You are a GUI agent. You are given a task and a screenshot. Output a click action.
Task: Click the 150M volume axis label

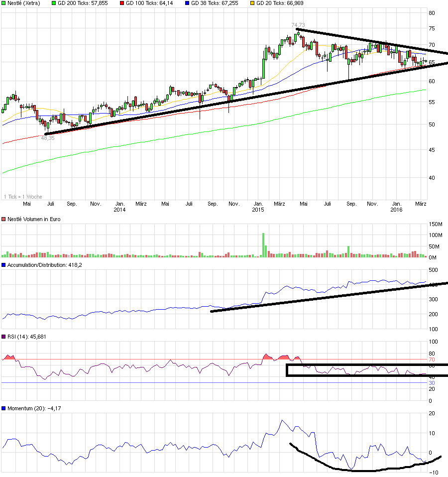coord(436,224)
